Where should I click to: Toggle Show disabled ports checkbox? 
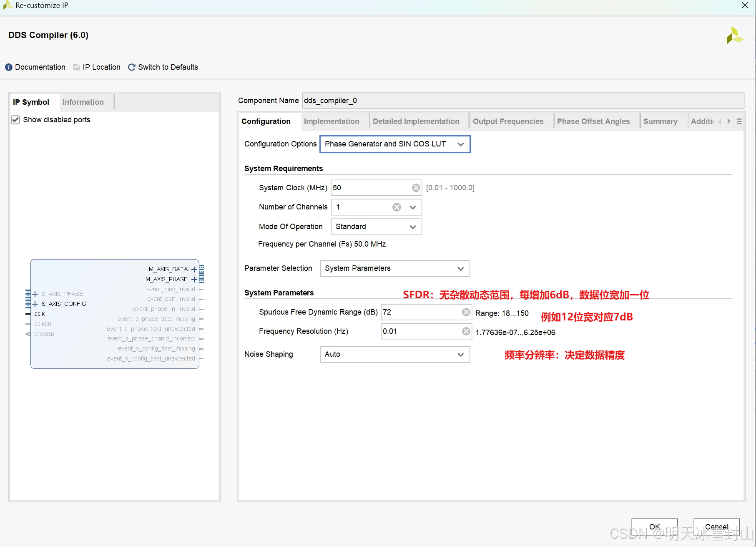(15, 120)
